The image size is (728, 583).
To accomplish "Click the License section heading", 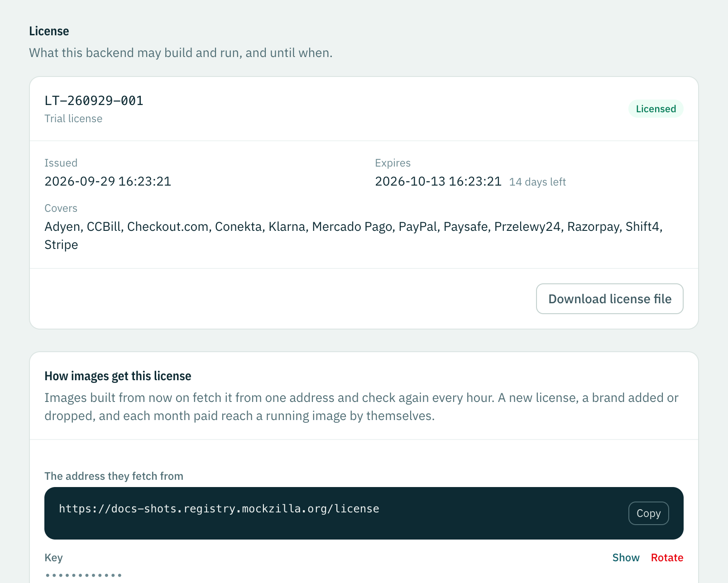I will click(49, 31).
